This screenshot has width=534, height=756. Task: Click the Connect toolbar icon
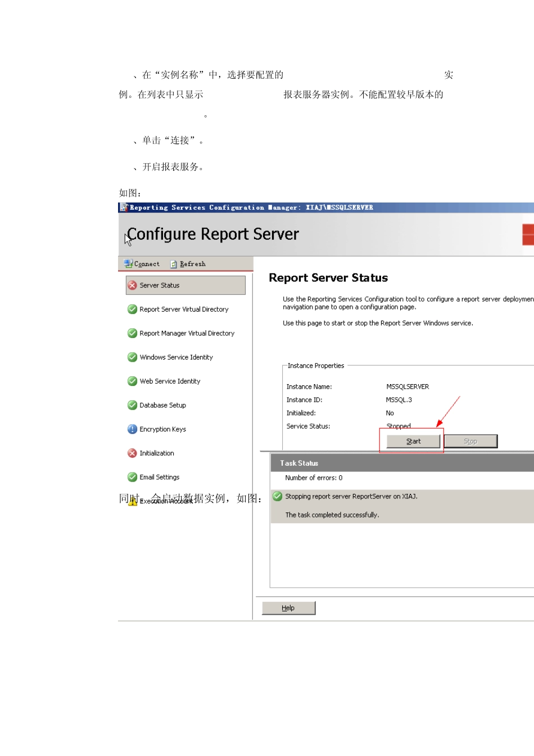(128, 264)
